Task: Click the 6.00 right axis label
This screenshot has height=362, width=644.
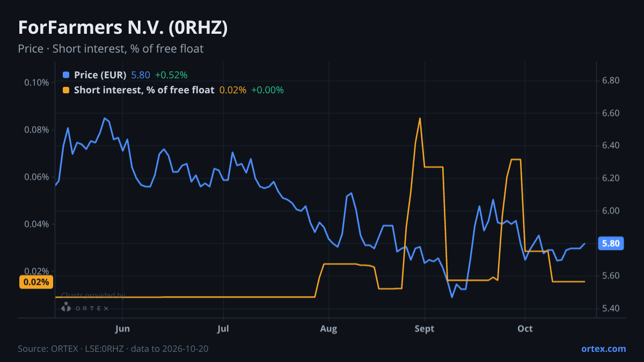Action: (x=611, y=211)
